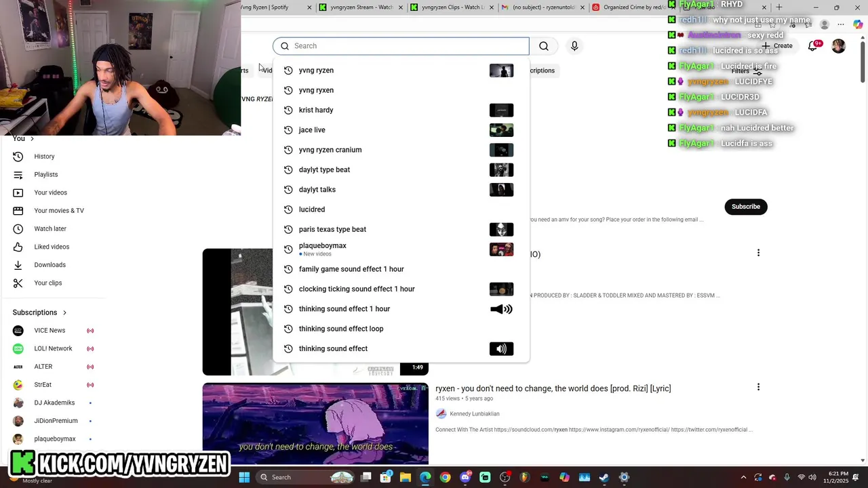The height and width of the screenshot is (488, 868).
Task: Open LOL! Network subscription channel
Action: point(53,348)
